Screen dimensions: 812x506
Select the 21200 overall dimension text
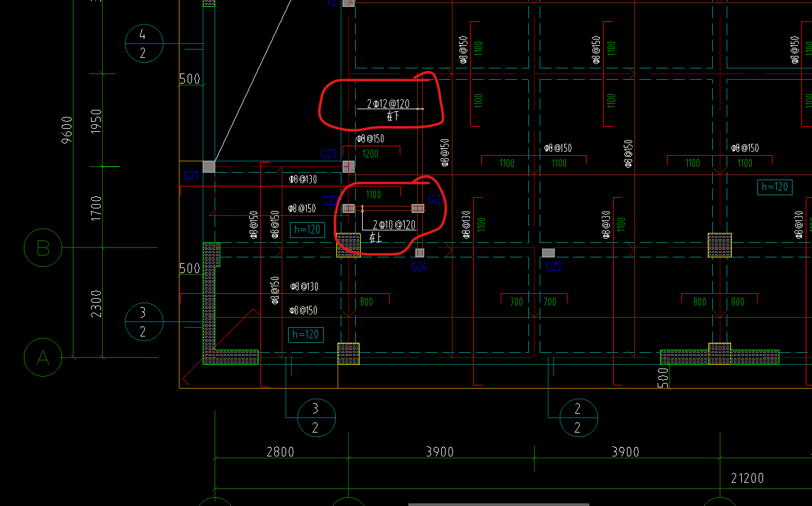(747, 478)
